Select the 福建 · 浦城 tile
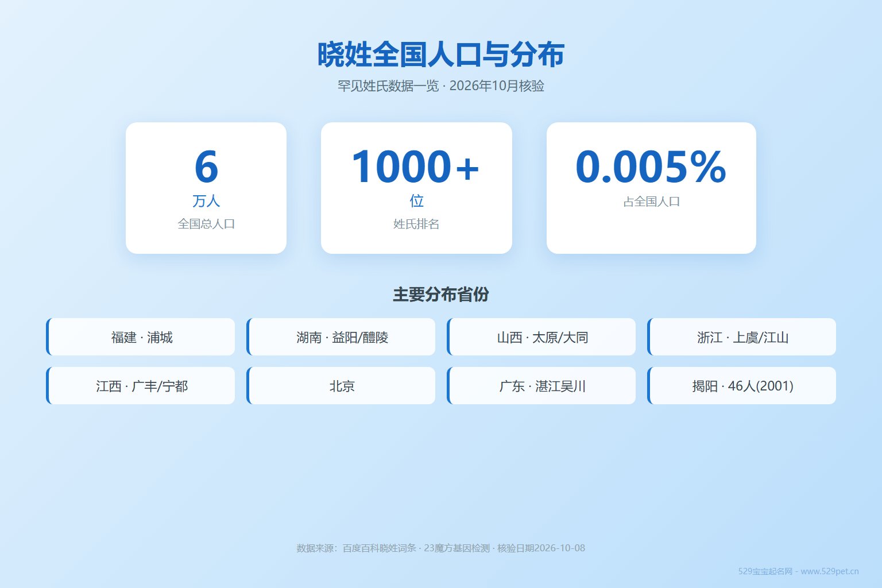This screenshot has width=882, height=588. (x=141, y=337)
